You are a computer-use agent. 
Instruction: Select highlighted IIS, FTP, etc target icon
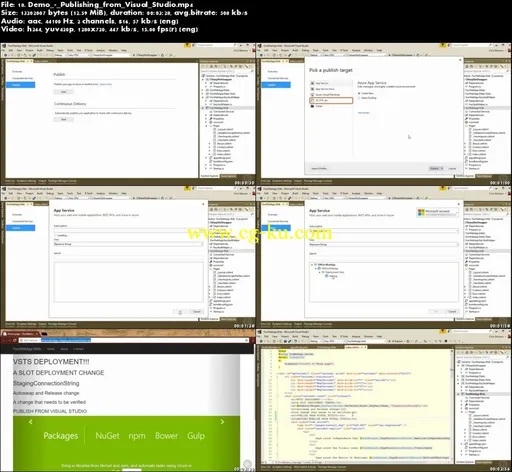click(x=312, y=100)
